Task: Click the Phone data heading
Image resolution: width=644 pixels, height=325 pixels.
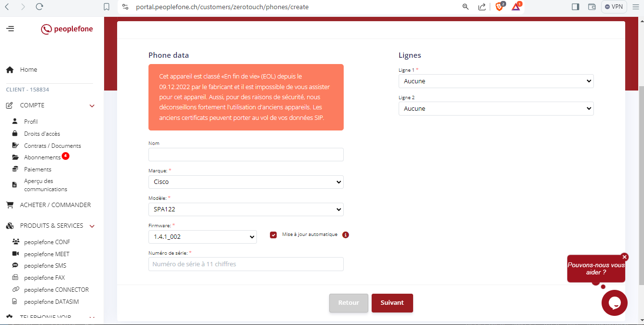Action: (169, 55)
